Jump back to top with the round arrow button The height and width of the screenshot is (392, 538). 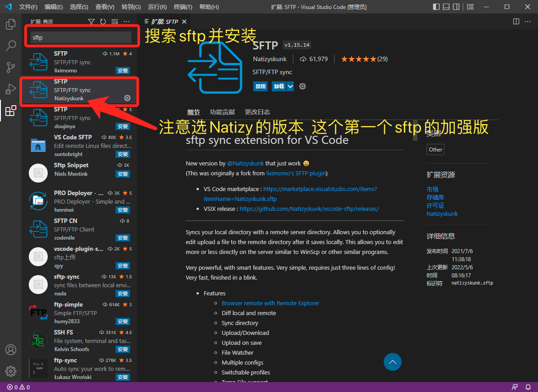click(393, 362)
